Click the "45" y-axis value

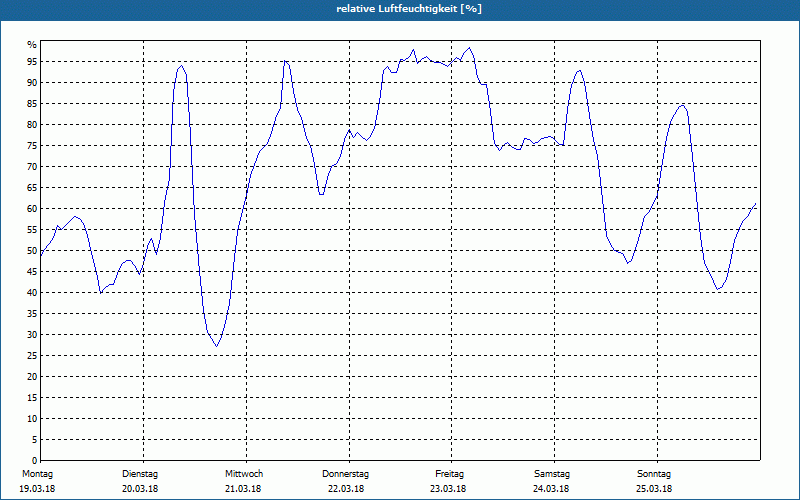[32, 271]
